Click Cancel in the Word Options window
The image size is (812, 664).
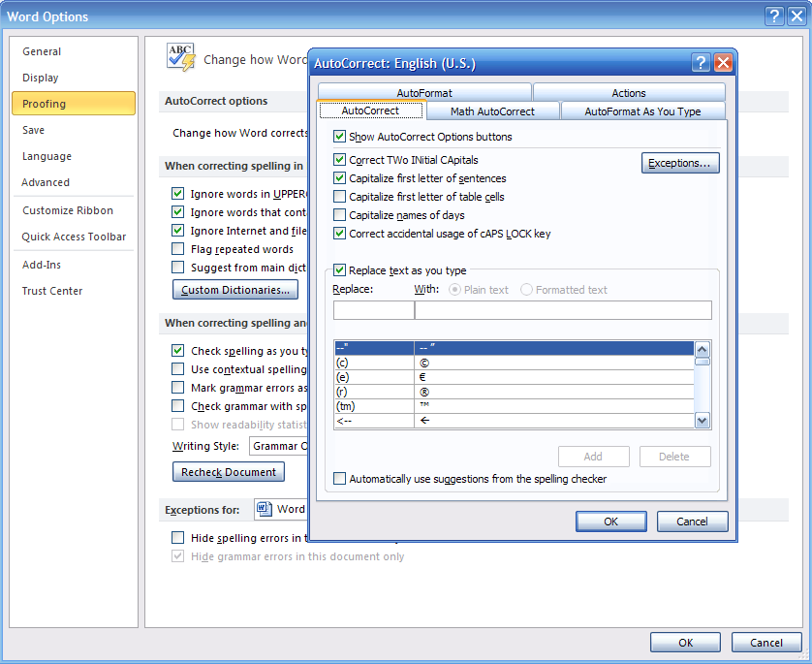(x=766, y=643)
